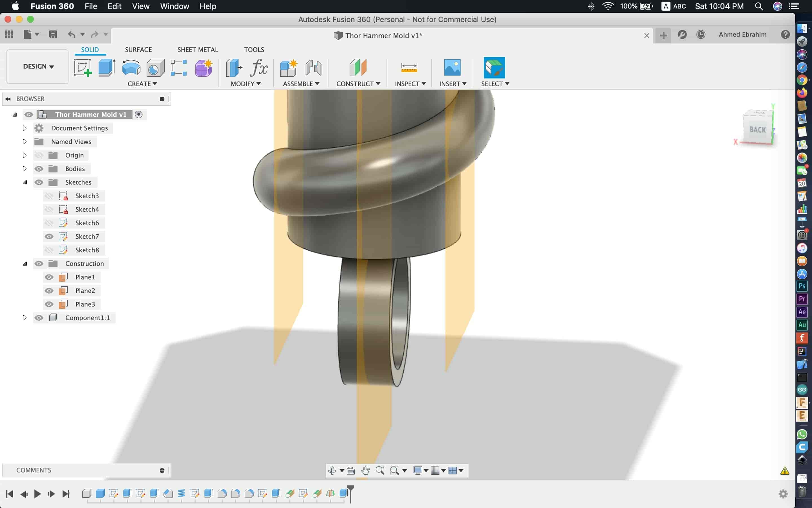Toggle visibility of Bodies folder
The image size is (812, 508).
pyautogui.click(x=39, y=169)
